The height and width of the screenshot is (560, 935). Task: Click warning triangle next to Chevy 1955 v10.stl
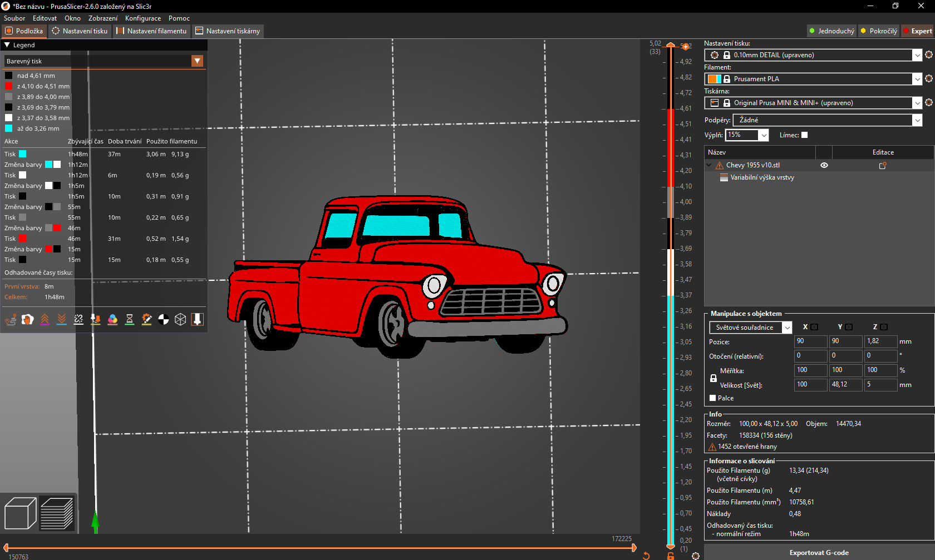pyautogui.click(x=720, y=165)
